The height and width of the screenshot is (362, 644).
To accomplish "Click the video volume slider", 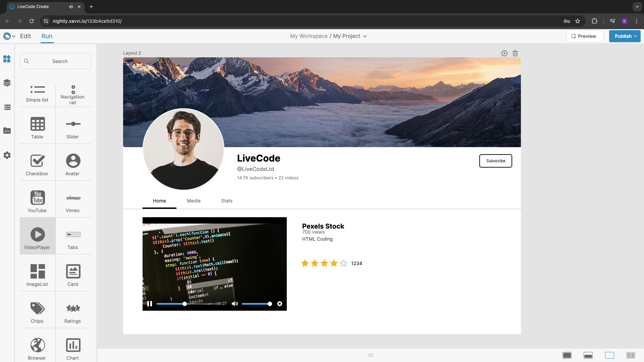I will (256, 304).
